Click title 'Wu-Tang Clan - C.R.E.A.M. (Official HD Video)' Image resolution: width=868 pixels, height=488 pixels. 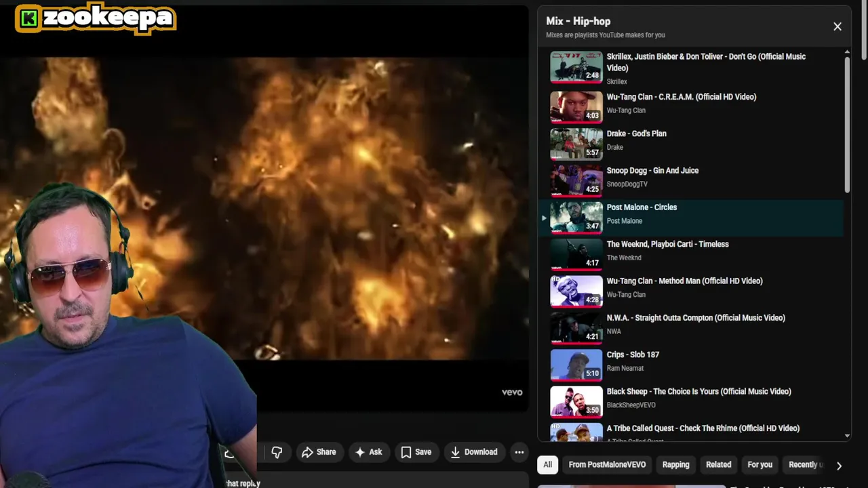coord(682,97)
